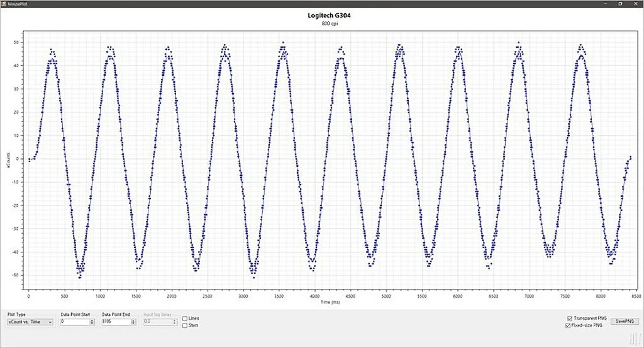Click the 4000 tick on time axis
The image size is (644, 348).
pyautogui.click(x=314, y=296)
